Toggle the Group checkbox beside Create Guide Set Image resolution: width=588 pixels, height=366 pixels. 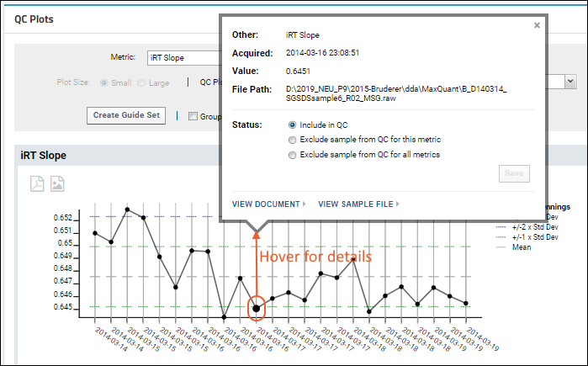coord(193,116)
